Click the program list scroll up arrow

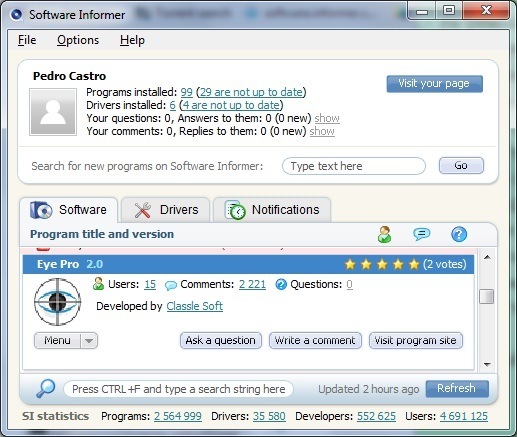click(487, 257)
